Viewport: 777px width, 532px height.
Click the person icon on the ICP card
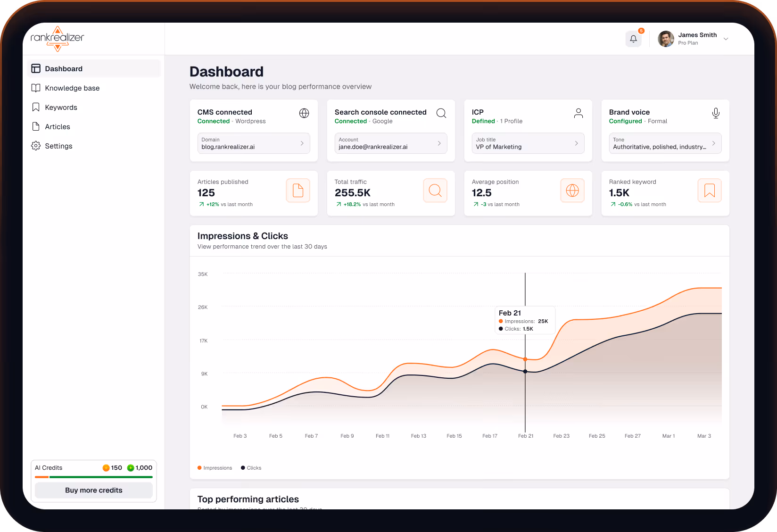579,113
